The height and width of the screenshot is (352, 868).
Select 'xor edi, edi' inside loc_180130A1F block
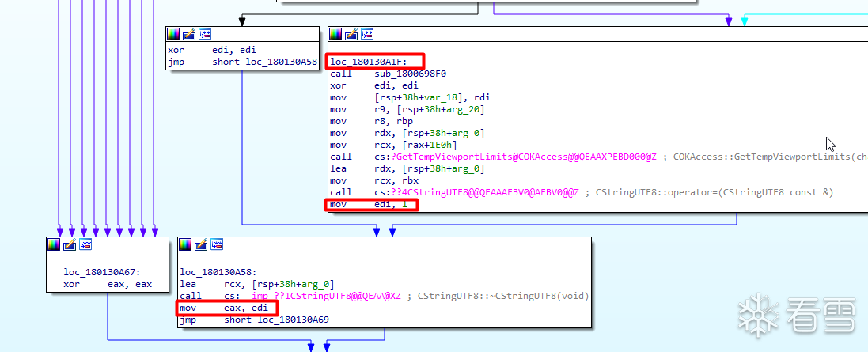click(374, 85)
